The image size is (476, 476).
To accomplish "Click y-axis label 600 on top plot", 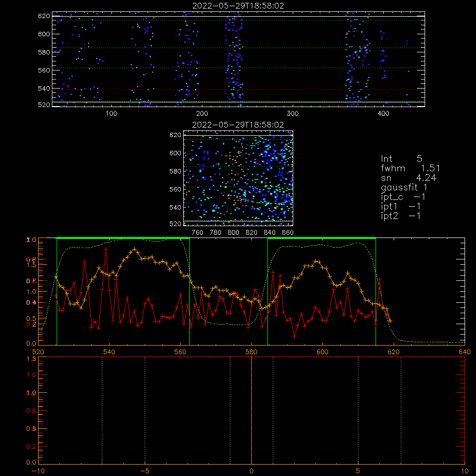I will pos(44,34).
